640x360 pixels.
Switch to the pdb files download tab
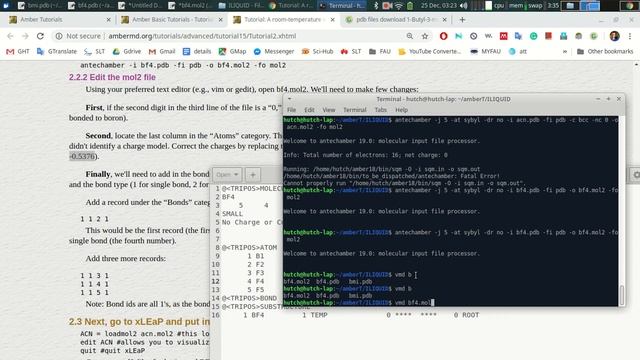[395, 20]
